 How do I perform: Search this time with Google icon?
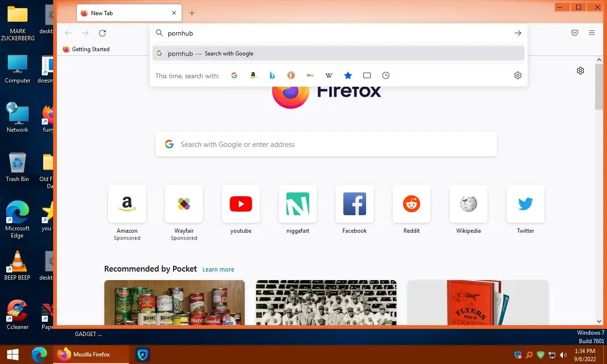coord(234,75)
